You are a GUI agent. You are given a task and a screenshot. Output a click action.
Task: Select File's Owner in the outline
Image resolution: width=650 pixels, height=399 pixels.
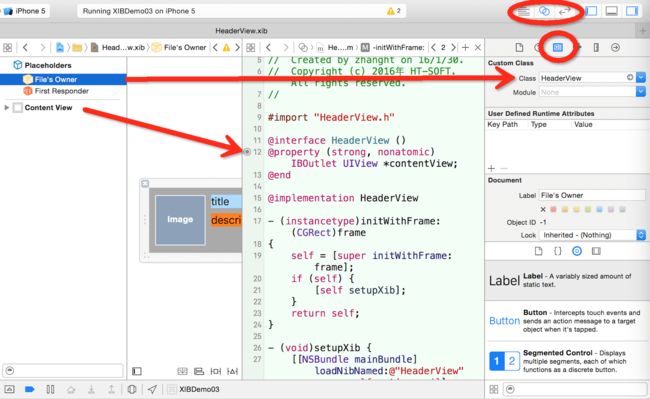tap(63, 79)
